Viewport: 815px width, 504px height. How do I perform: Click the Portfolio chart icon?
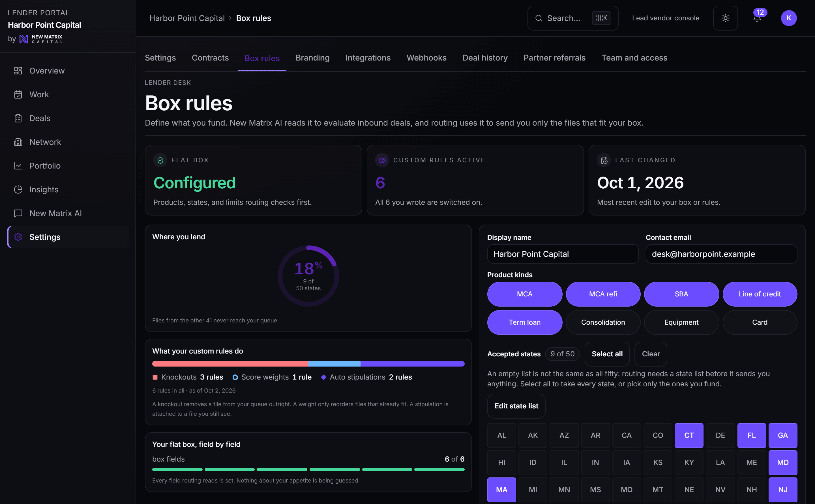pyautogui.click(x=18, y=166)
